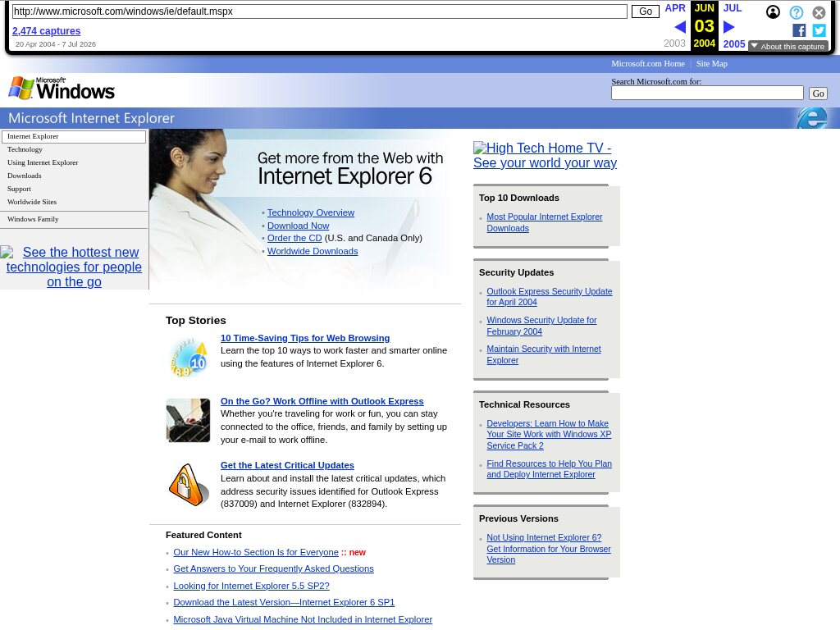840x630 pixels.
Task: Open the Technology Overview link
Action: [311, 212]
